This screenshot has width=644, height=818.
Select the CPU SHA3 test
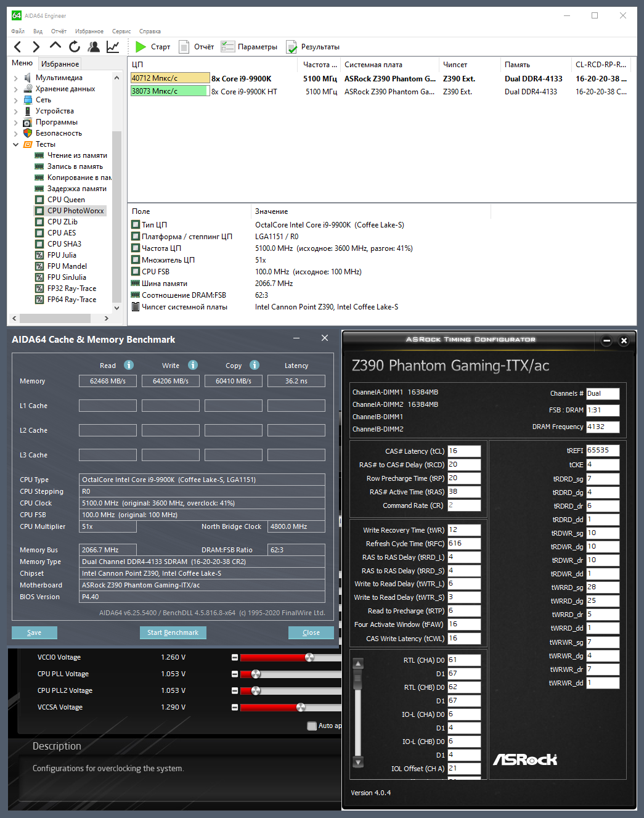point(64,244)
